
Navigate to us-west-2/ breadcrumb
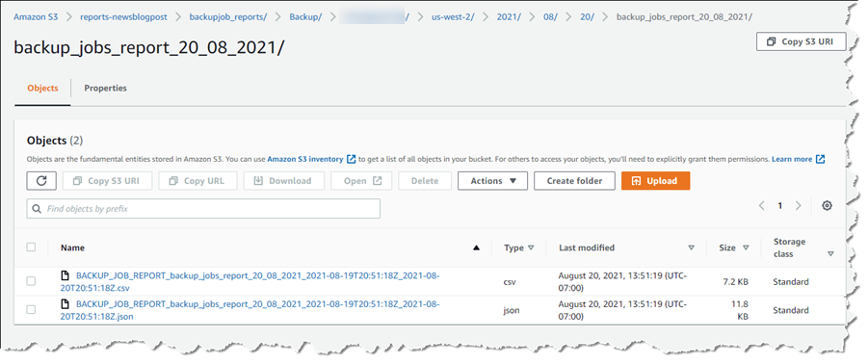tap(453, 16)
